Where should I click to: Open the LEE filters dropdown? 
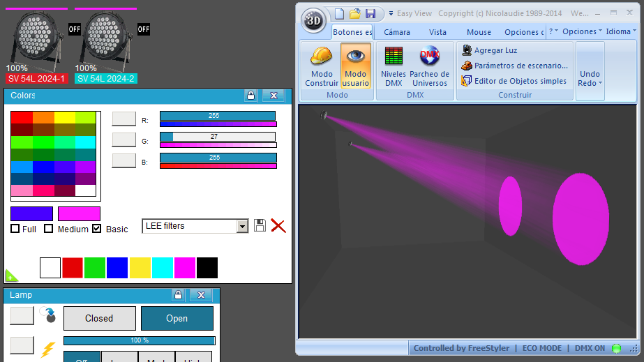click(x=242, y=226)
